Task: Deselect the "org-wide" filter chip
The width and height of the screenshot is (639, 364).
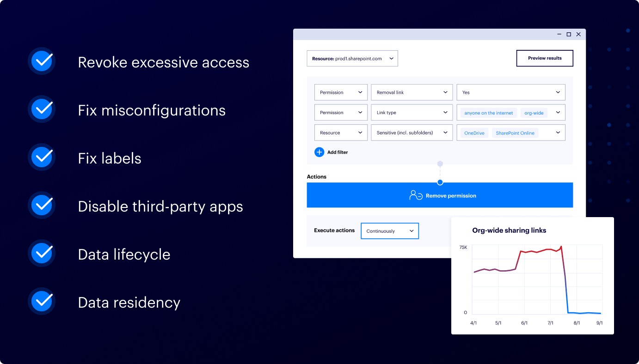Action: 534,112
